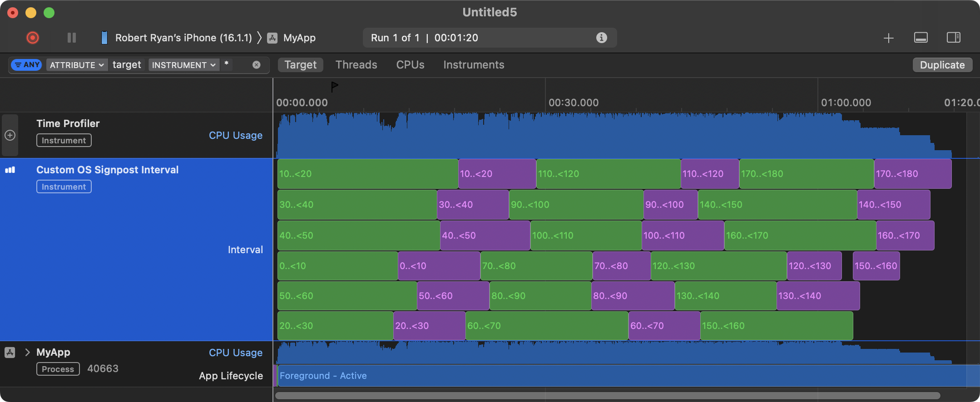Expand Time Profiler track with plus circle
Screen dimensions: 980x402
[x=10, y=135]
